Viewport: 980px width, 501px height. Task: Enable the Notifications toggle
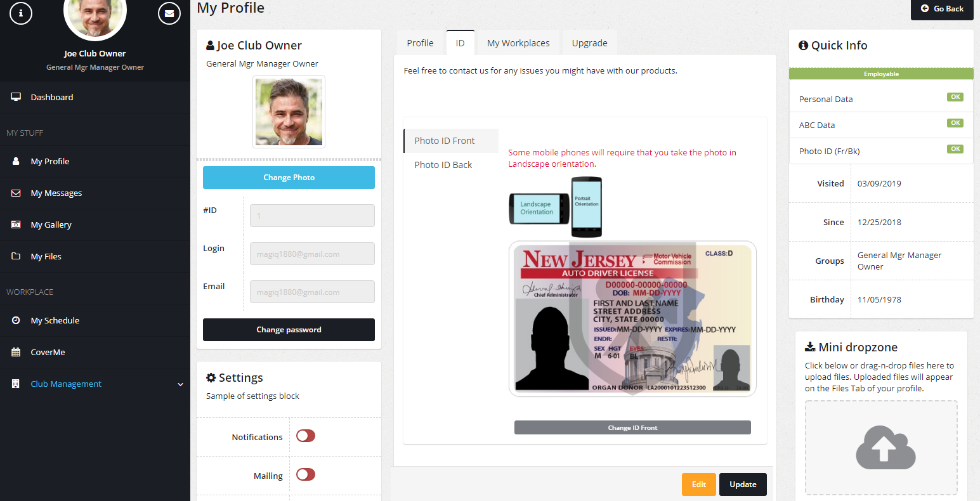click(306, 436)
